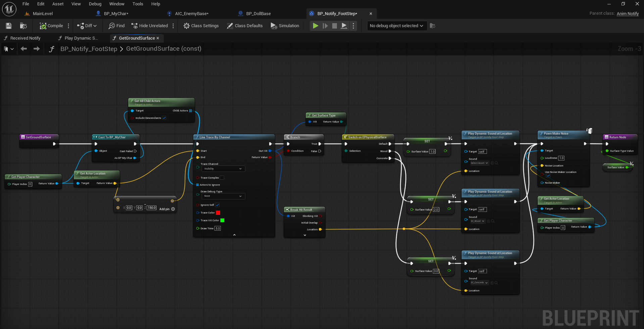This screenshot has height=329, width=644.
Task: Select the Pawn Make Noise node title
Action: click(556, 134)
